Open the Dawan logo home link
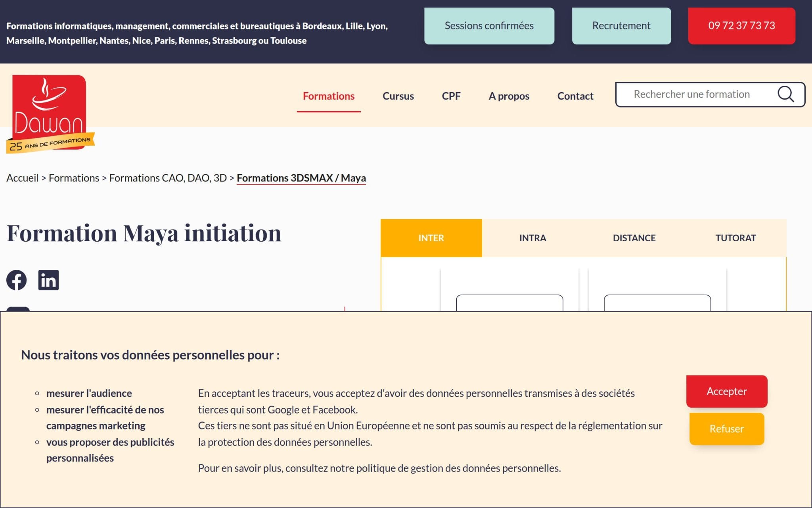 click(x=50, y=114)
